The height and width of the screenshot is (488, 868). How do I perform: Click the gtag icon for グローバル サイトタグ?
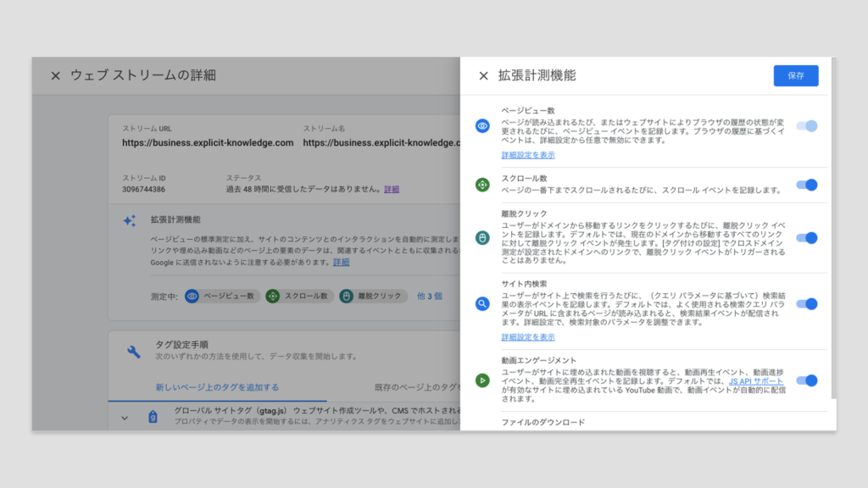click(153, 417)
